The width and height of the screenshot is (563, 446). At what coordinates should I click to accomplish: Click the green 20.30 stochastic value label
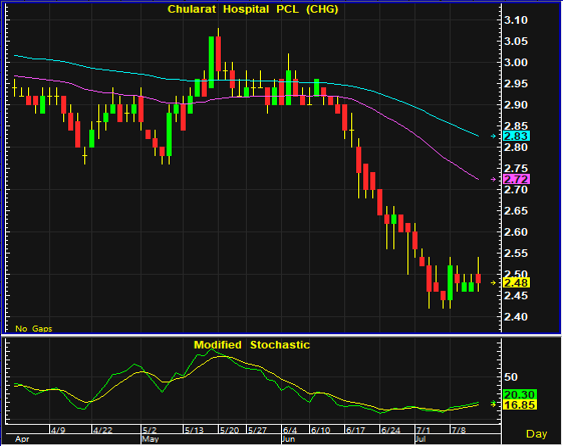(x=520, y=395)
